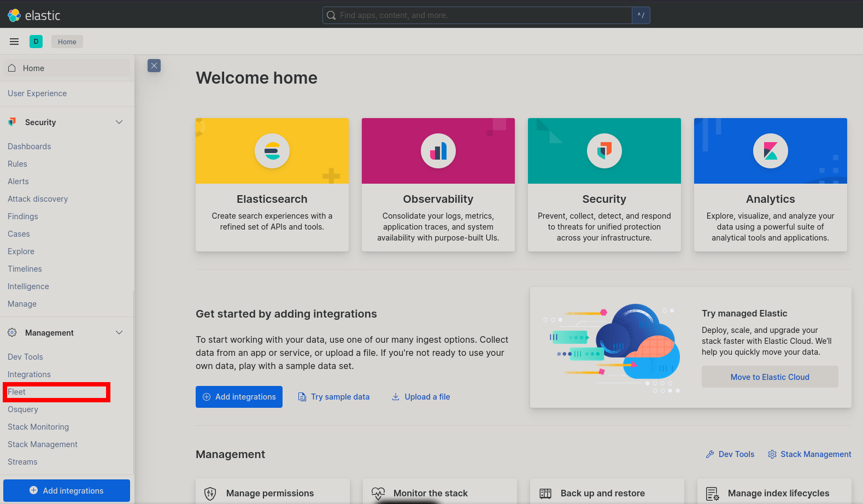Select Explore in the sidebar
Image resolution: width=863 pixels, height=504 pixels.
[x=21, y=251]
